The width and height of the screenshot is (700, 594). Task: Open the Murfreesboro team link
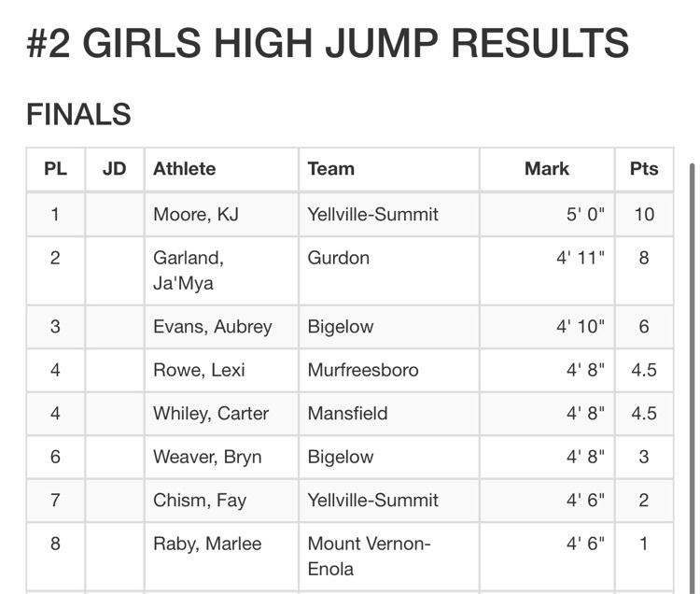pyautogui.click(x=363, y=370)
